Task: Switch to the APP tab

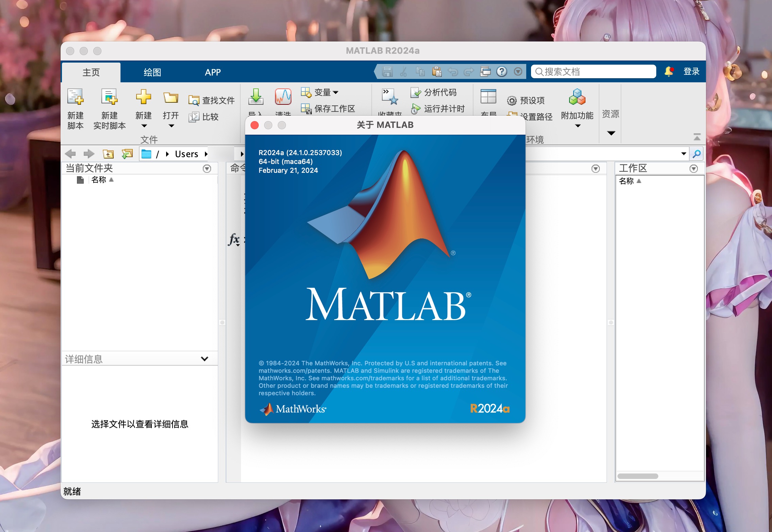Action: 213,72
